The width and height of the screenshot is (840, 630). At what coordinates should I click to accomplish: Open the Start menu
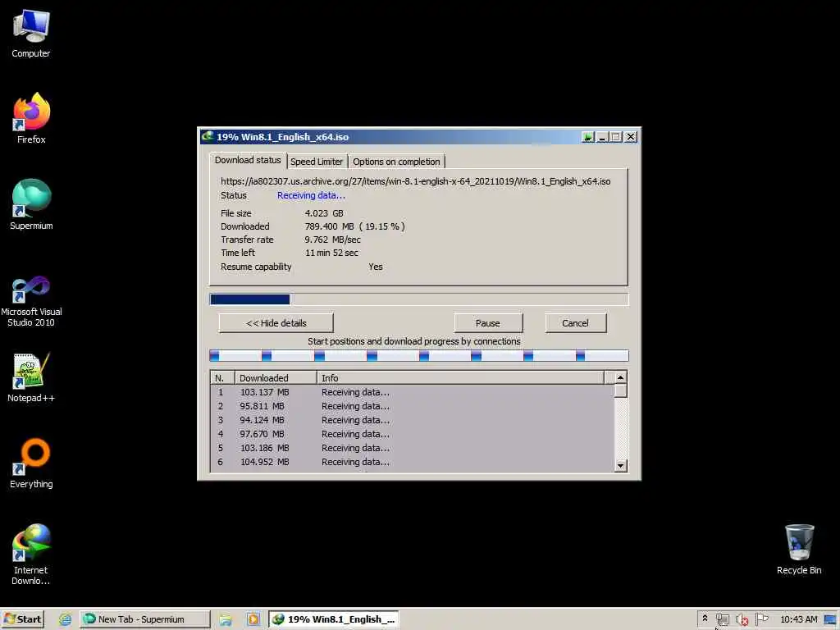coord(22,619)
